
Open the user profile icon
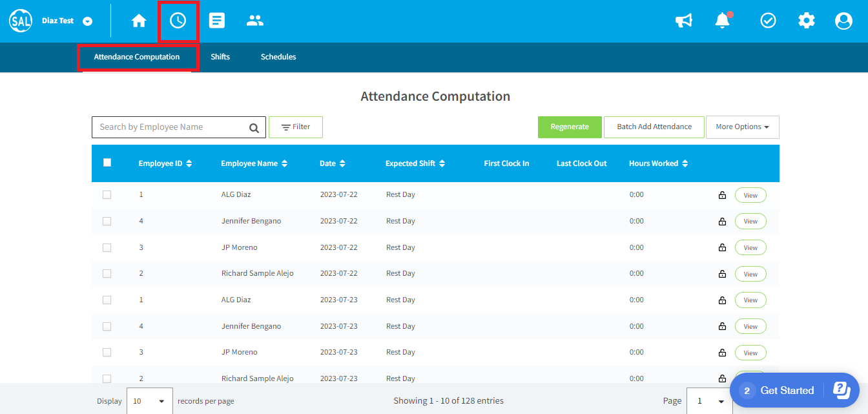843,21
